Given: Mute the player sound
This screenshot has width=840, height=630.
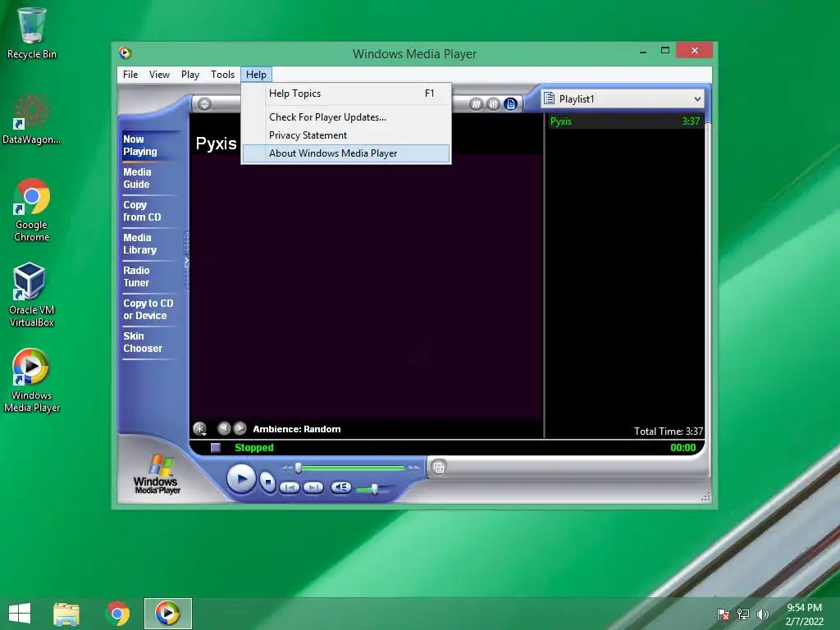Looking at the screenshot, I should click(340, 487).
